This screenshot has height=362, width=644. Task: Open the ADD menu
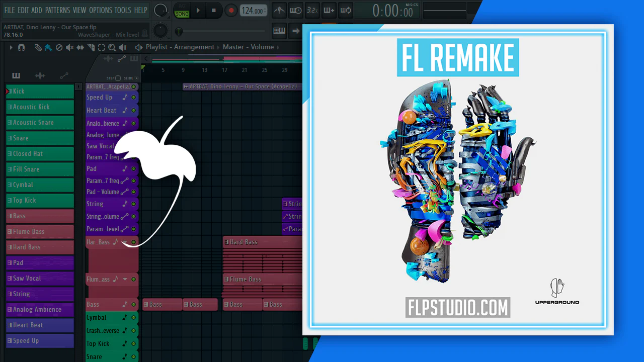pyautogui.click(x=37, y=10)
